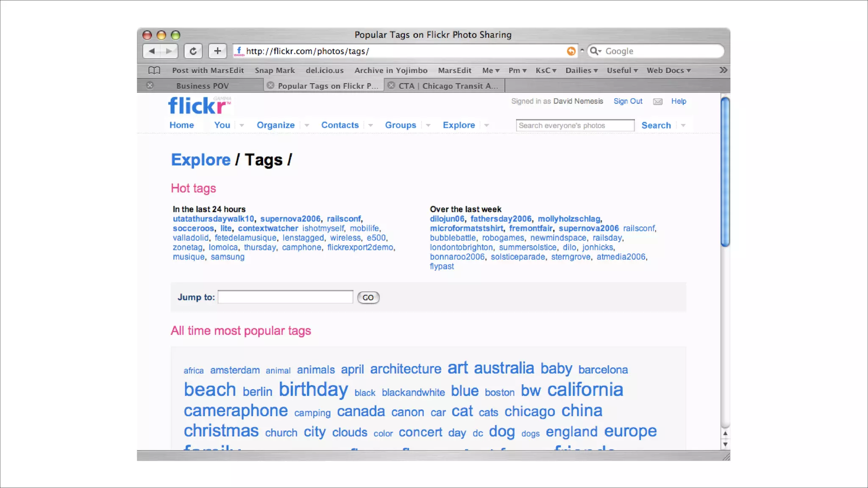Expand the Organize menu arrow
Image resolution: width=868 pixels, height=488 pixels.
306,125
